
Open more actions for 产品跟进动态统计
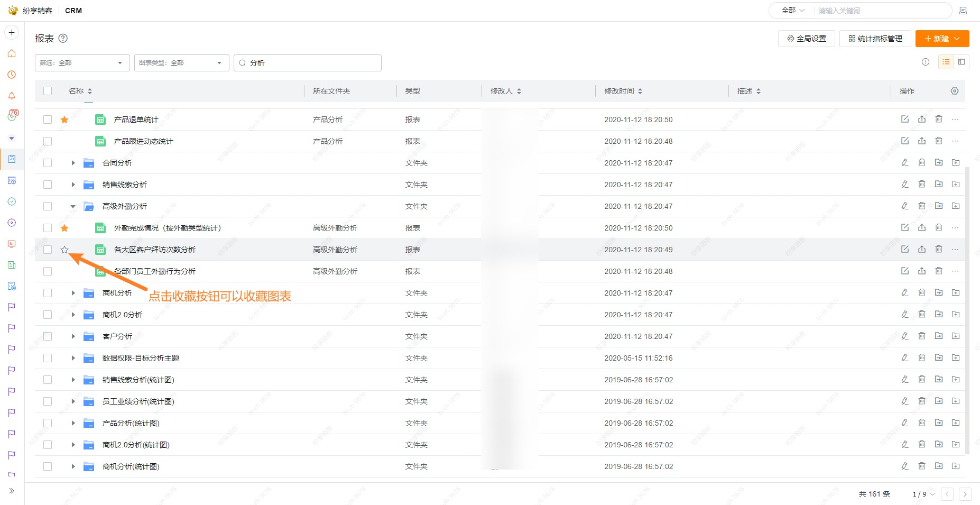tap(955, 141)
